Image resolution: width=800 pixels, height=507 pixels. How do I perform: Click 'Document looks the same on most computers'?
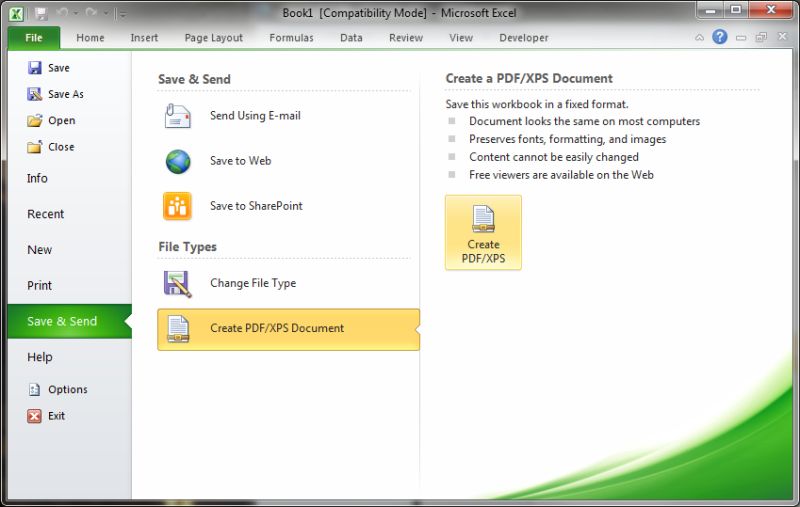(x=584, y=121)
